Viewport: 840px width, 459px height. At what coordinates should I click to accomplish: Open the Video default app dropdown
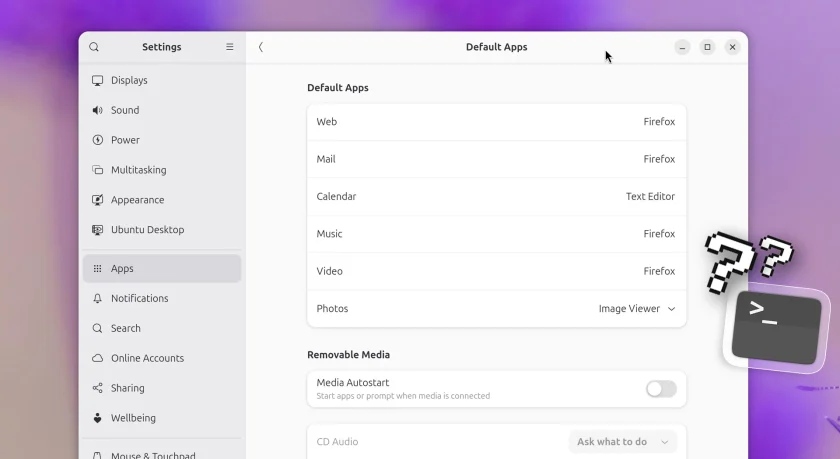pyautogui.click(x=497, y=272)
